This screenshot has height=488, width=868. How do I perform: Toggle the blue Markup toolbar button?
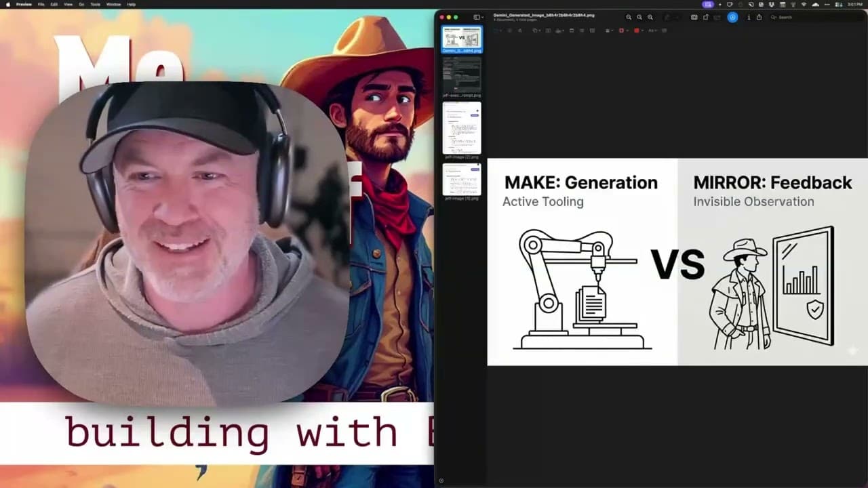click(732, 17)
